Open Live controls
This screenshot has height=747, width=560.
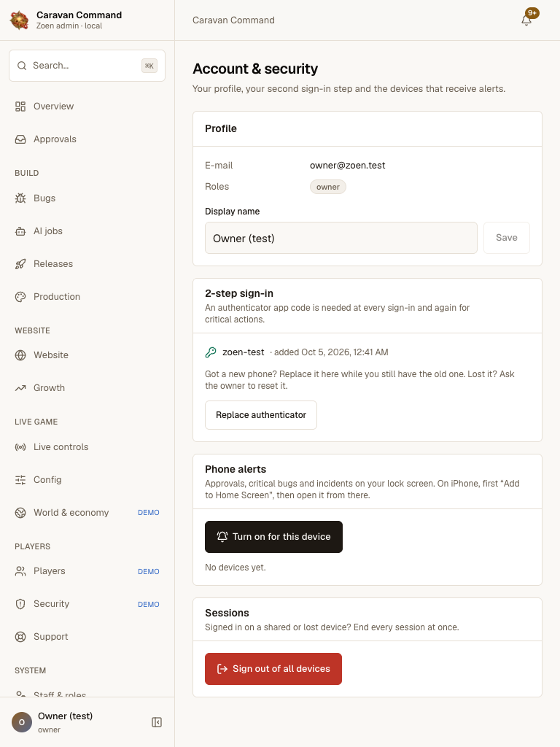[x=87, y=447]
